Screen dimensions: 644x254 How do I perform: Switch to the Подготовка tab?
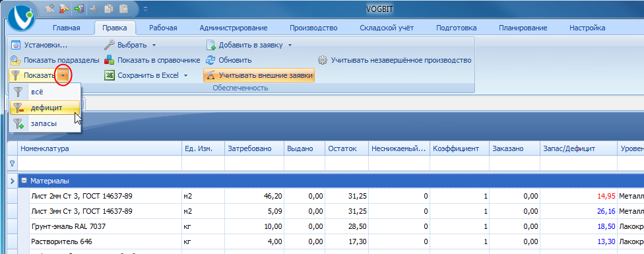pyautogui.click(x=457, y=28)
